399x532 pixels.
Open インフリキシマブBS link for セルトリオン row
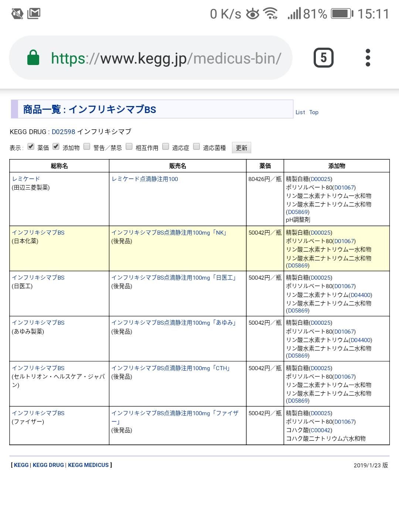tap(38, 368)
